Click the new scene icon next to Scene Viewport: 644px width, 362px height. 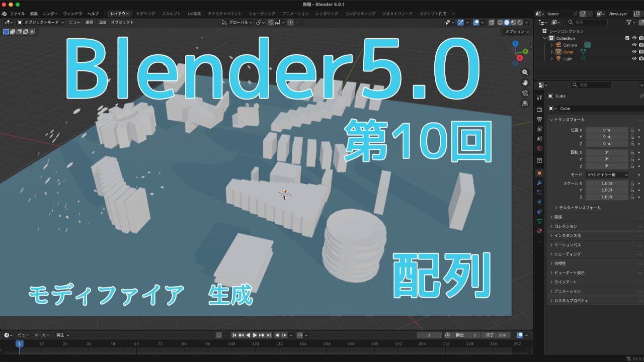pyautogui.click(x=583, y=14)
